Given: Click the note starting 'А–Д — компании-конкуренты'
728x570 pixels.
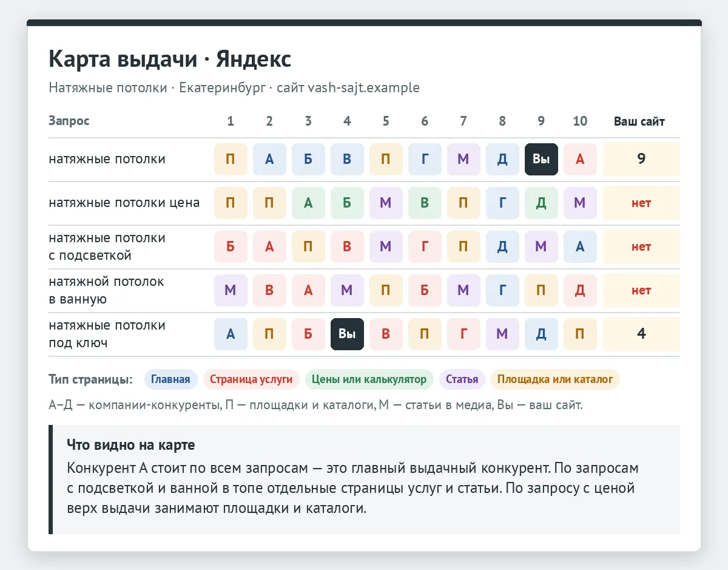Looking at the screenshot, I should [x=315, y=405].
